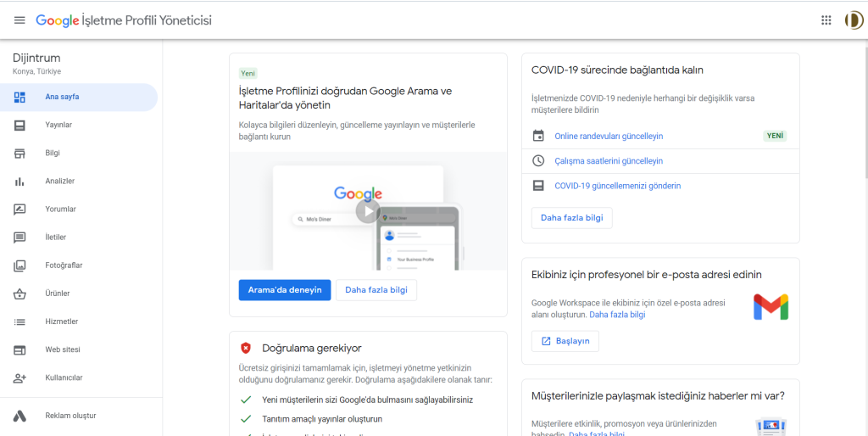Open the hamburger main menu
868x436 pixels.
(x=19, y=20)
